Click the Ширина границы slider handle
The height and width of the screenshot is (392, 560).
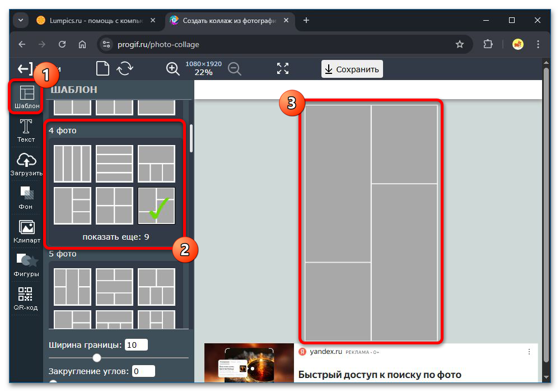click(97, 357)
